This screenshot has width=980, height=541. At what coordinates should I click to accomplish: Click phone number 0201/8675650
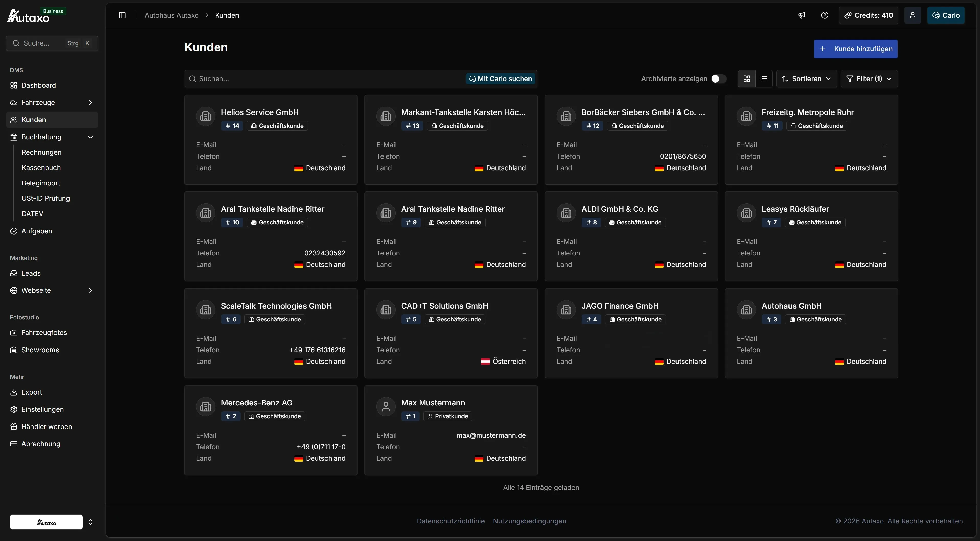click(x=683, y=156)
